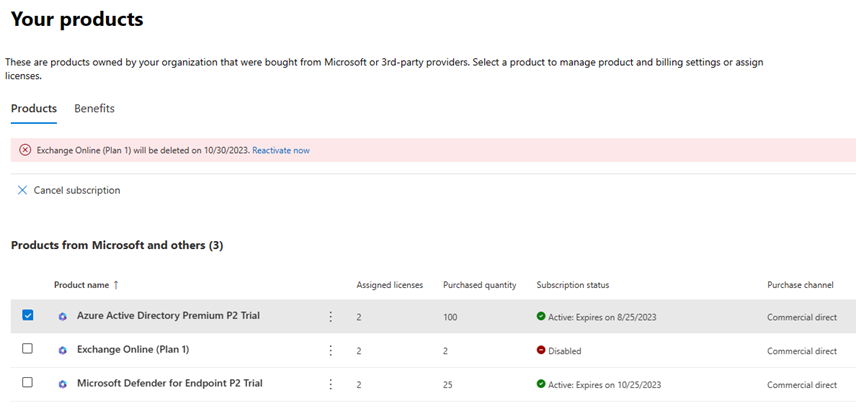Open Microsoft Defender for Endpoint P2 Trial
This screenshot has width=856, height=411.
coord(168,383)
